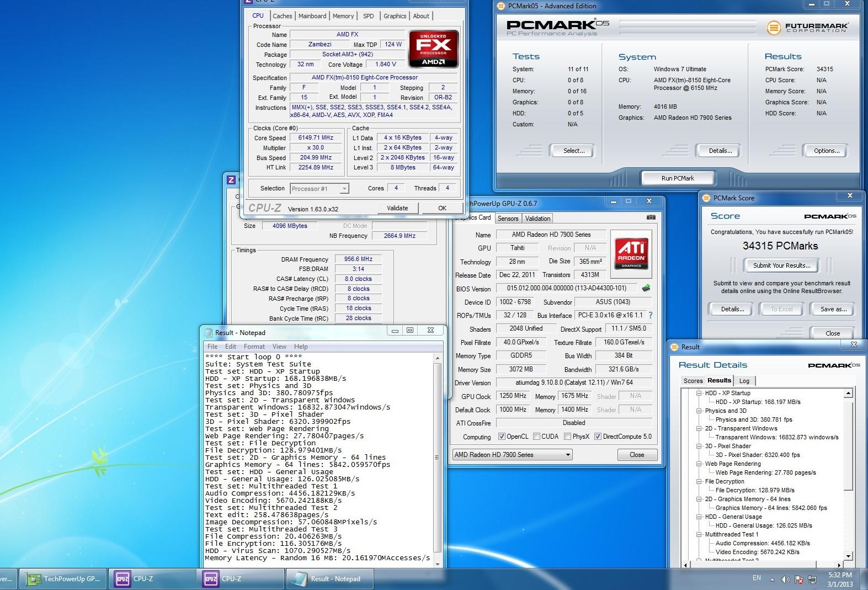Open the Sensors tab in GPU-Z
Viewport: 868px width, 590px height.
click(508, 219)
